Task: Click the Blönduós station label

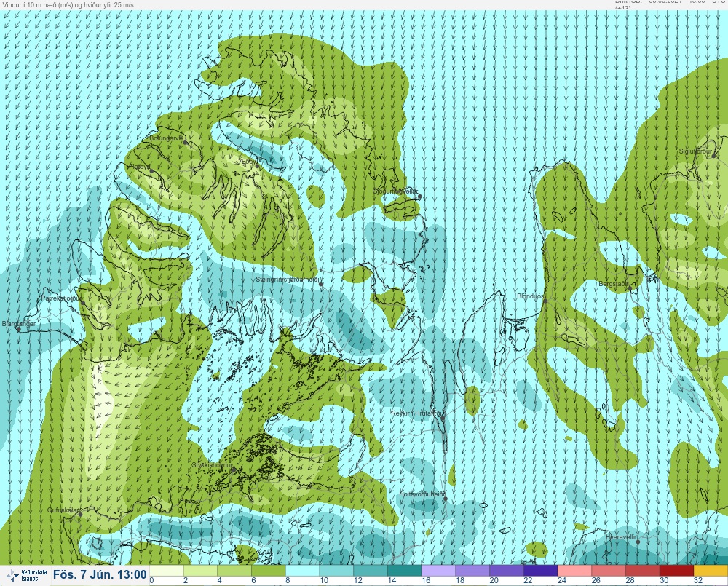Action: [x=531, y=296]
